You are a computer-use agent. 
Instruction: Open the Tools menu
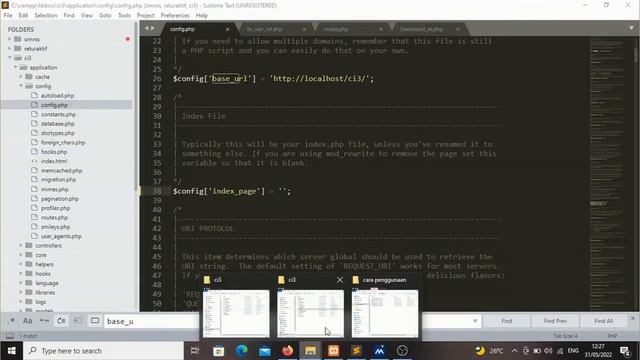tap(124, 16)
